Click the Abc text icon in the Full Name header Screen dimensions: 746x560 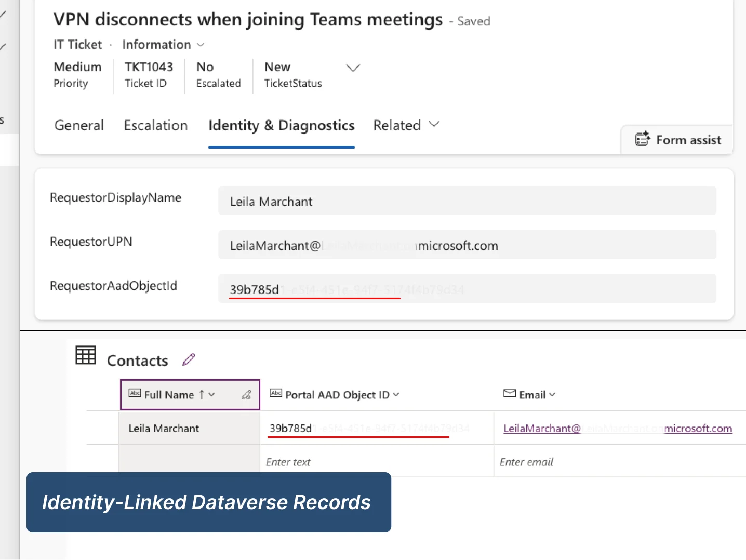pyautogui.click(x=135, y=393)
